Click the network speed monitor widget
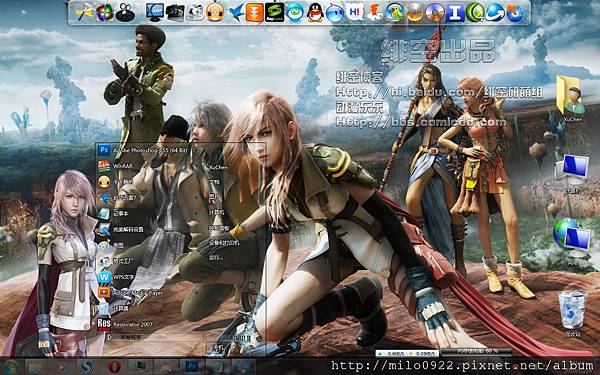The height and width of the screenshot is (375, 600). click(406, 353)
